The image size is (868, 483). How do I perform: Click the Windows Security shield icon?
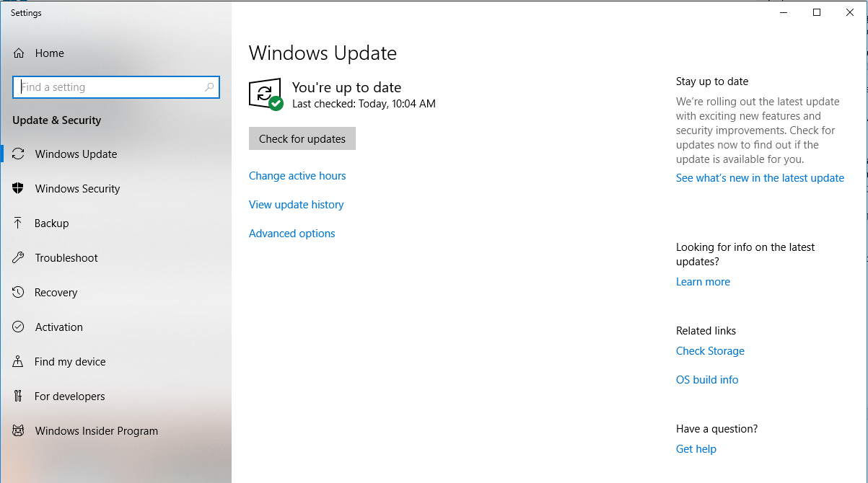[19, 189]
